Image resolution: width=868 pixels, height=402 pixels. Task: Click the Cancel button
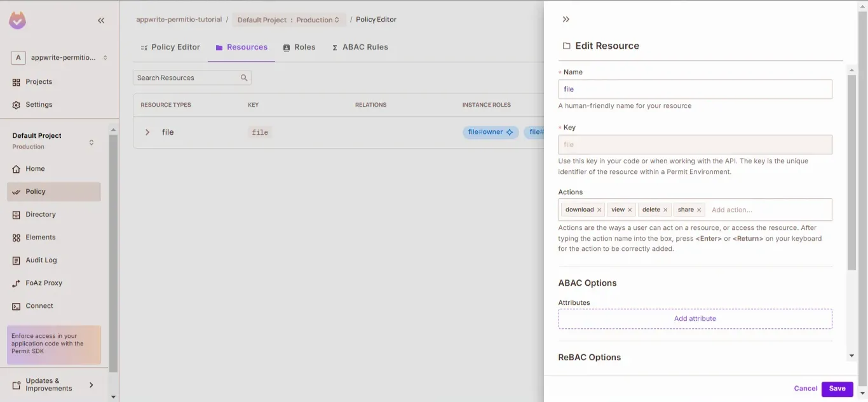805,389
